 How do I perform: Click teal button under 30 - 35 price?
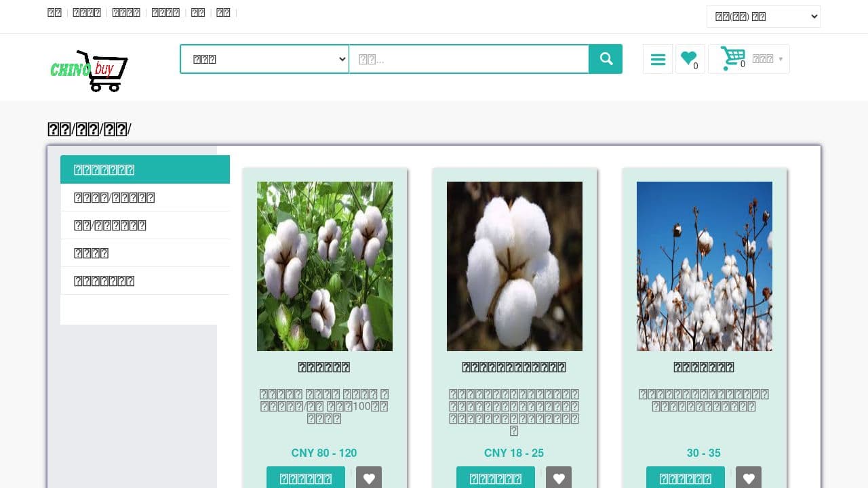(x=686, y=478)
